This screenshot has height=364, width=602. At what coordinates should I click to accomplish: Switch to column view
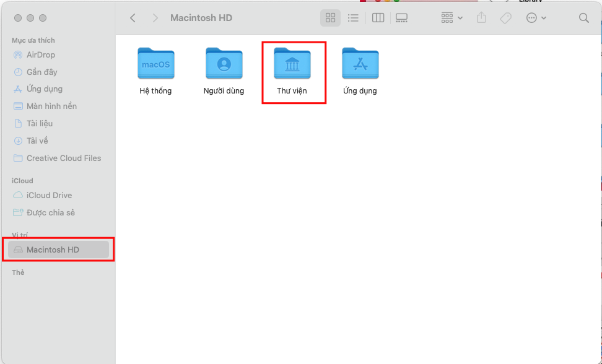(x=378, y=18)
